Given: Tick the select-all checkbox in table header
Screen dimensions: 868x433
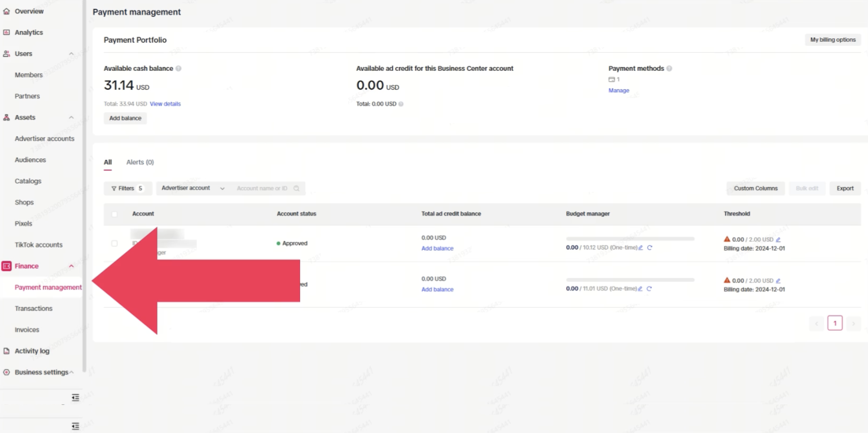Looking at the screenshot, I should 114,214.
